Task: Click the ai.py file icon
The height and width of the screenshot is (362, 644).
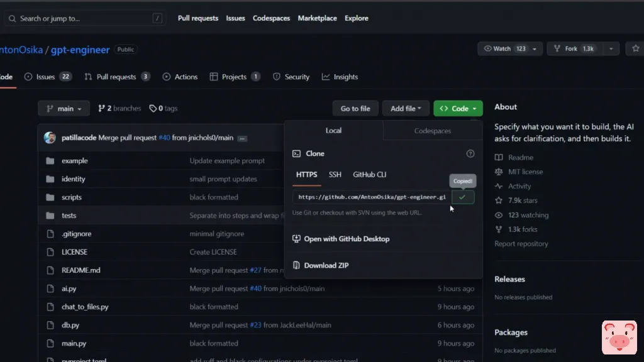Action: pyautogui.click(x=50, y=288)
